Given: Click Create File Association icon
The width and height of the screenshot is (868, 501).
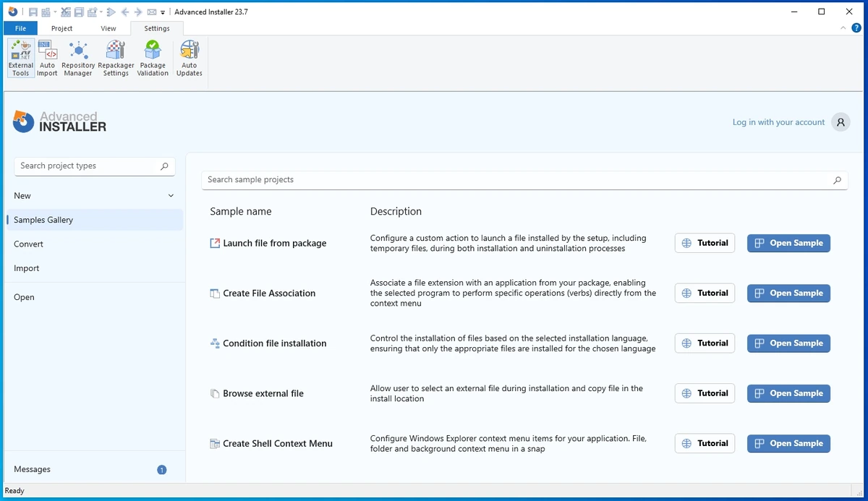Looking at the screenshot, I should pyautogui.click(x=215, y=294).
